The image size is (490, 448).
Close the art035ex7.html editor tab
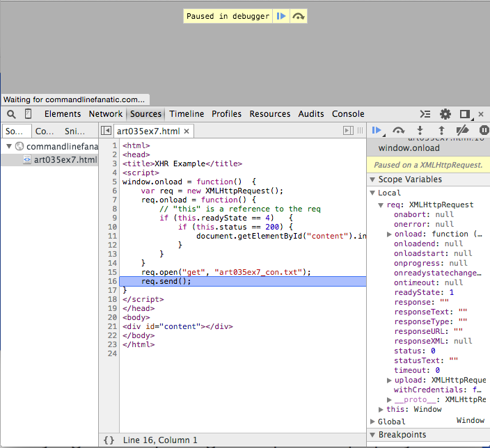coord(187,131)
